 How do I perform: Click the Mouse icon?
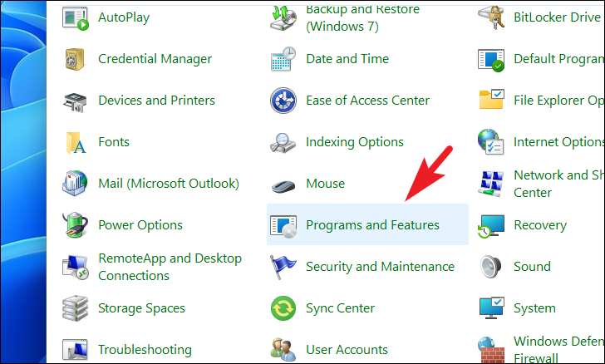[x=283, y=186]
